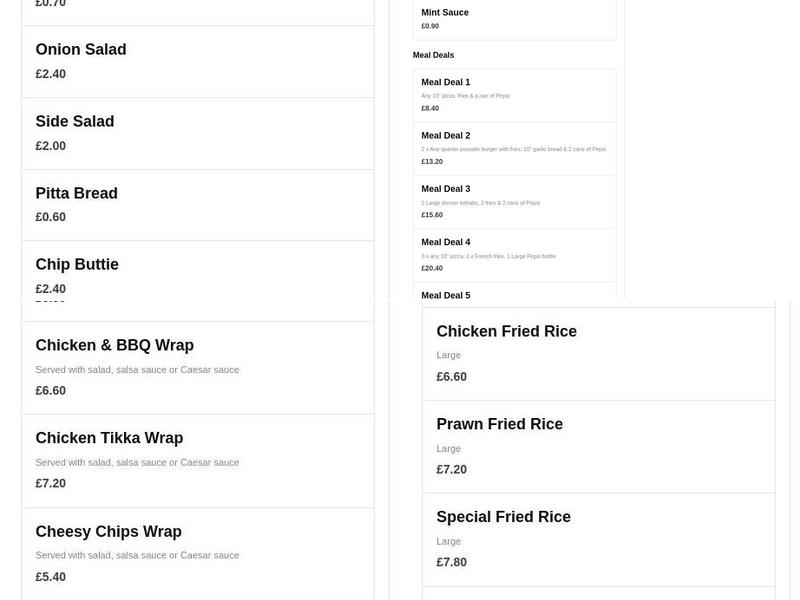The image size is (800, 600).
Task: Choose the Prawn Fried Rice item
Action: (499, 424)
